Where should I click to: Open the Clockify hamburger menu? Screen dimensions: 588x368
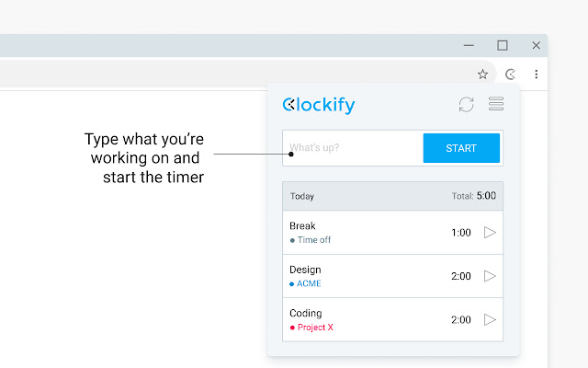(496, 104)
